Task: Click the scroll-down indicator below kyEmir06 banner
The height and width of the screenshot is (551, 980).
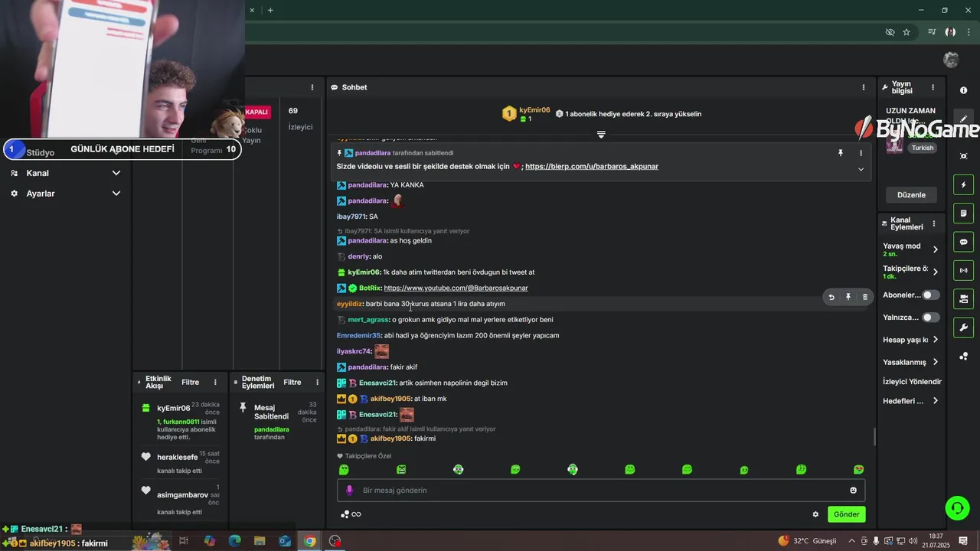Action: [x=601, y=135]
